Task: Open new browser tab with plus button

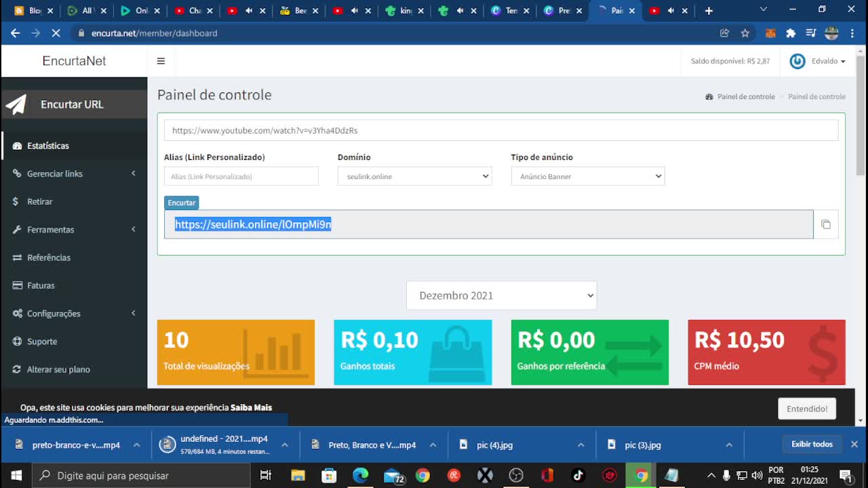Action: (709, 11)
